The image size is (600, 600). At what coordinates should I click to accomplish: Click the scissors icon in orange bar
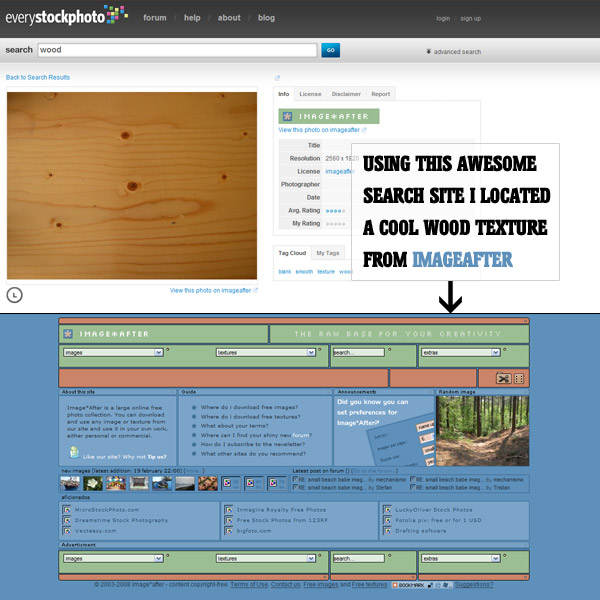502,378
